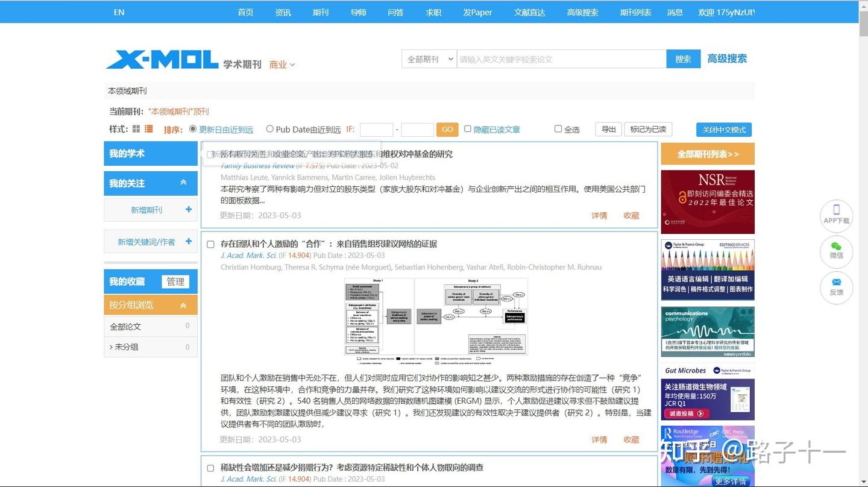Screen dimensions: 868x487
Task: Select the 更新日由近到远 sort option
Action: point(193,128)
